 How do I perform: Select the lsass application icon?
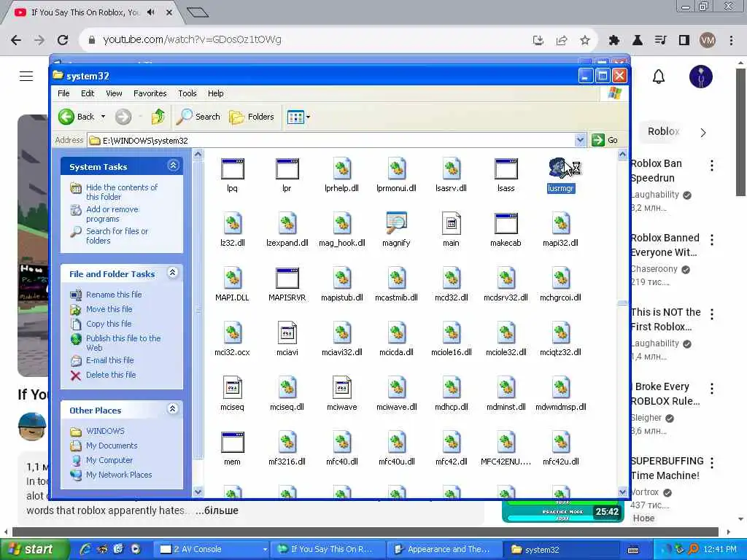[506, 168]
